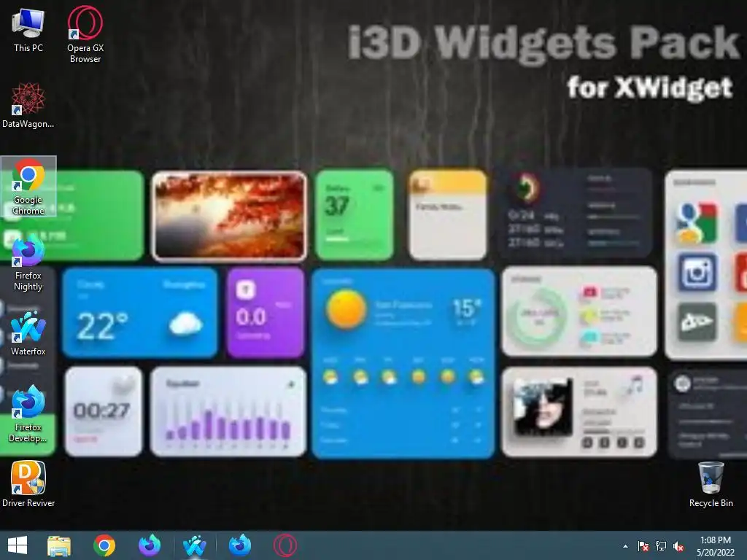Open File Explorer from the taskbar

point(59,545)
